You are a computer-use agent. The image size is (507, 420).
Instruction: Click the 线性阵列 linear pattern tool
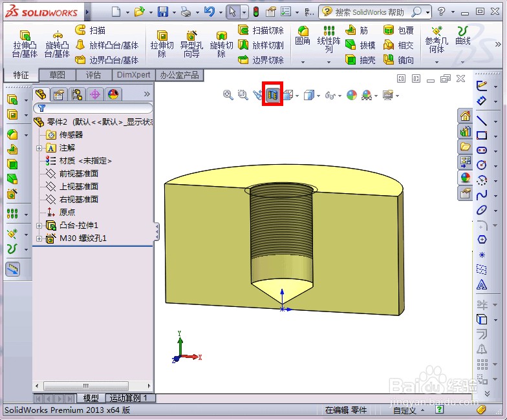(329, 39)
